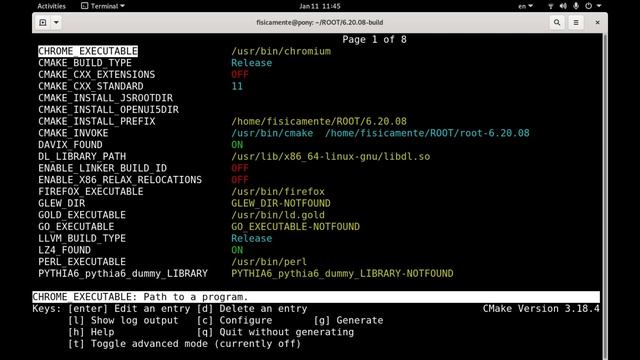Click the GO_EXECUTABLE-NOTFOUND value
This screenshot has height=360, width=640.
(296, 227)
